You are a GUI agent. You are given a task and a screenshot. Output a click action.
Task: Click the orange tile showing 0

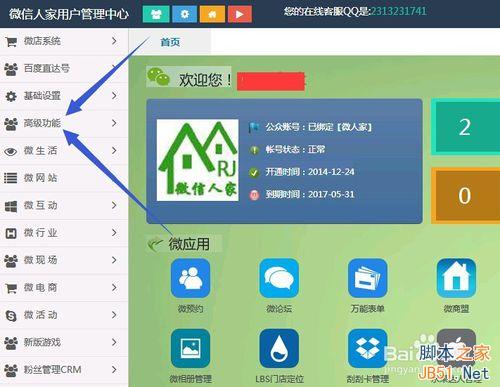[x=465, y=195]
